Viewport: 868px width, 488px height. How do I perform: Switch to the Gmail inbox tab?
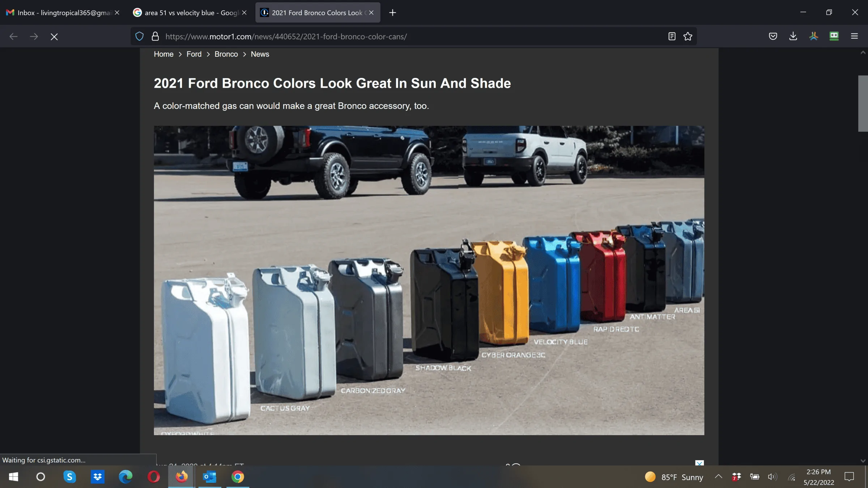58,12
